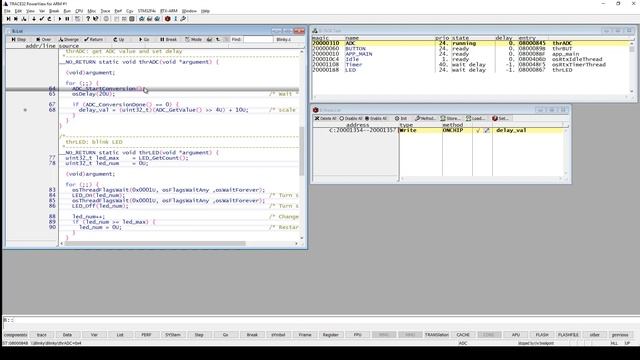Click the Over button in B::List

43,40
